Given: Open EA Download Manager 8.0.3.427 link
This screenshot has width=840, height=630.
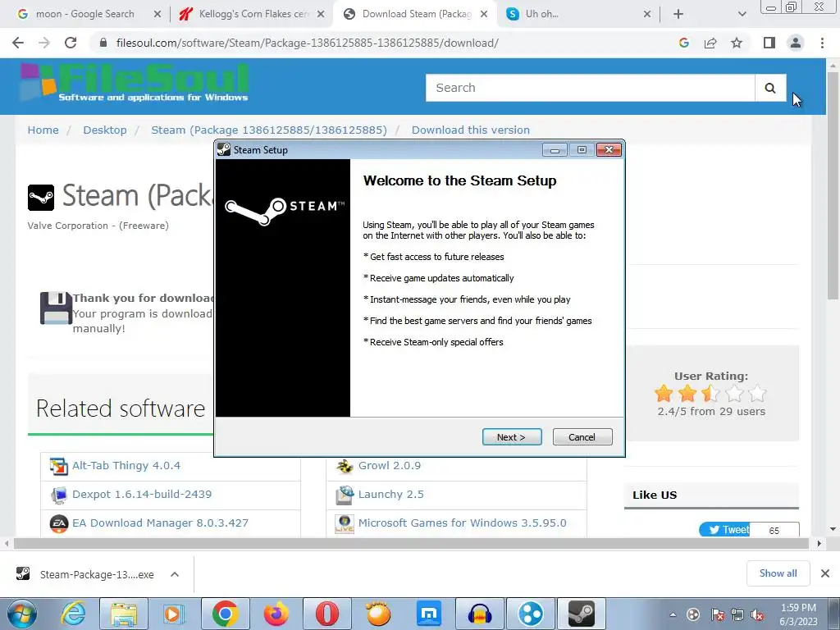Looking at the screenshot, I should (x=160, y=523).
